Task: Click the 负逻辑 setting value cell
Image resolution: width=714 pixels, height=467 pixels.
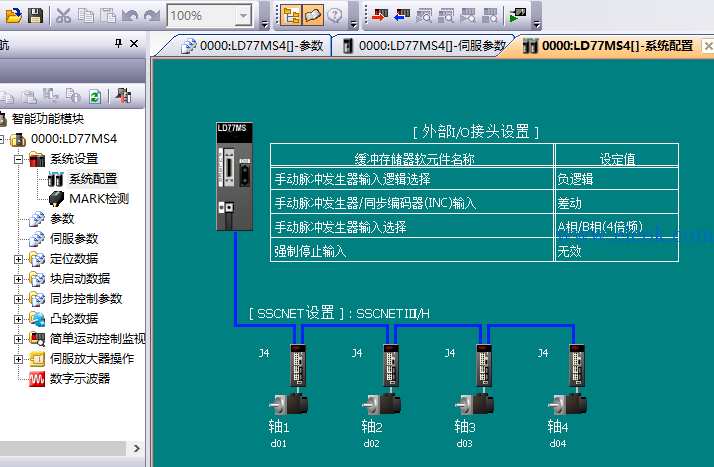Action: click(x=617, y=179)
